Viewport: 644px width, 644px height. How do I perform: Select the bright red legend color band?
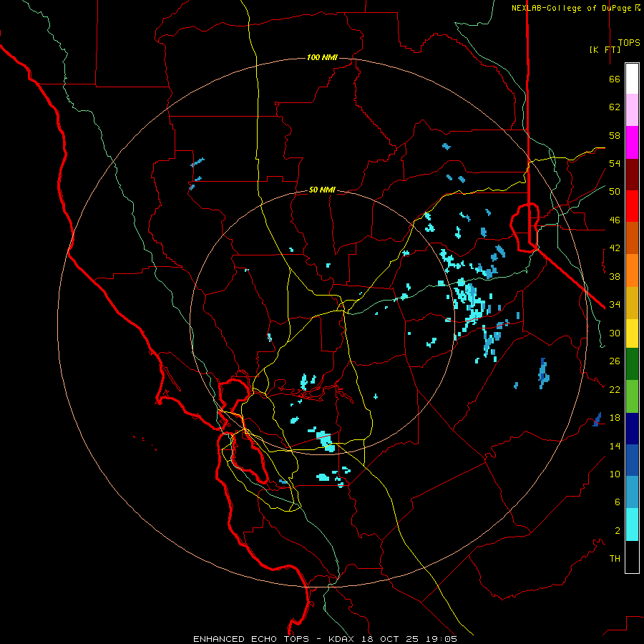click(x=632, y=206)
